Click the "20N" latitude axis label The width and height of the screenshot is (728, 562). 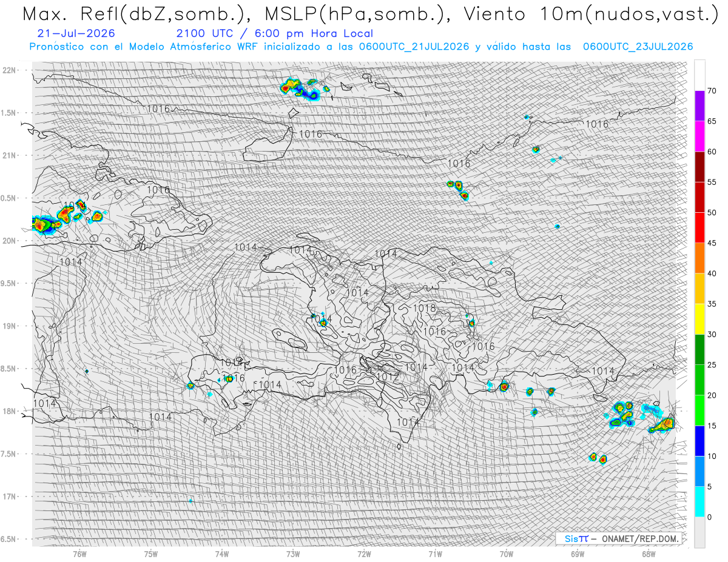[9, 241]
